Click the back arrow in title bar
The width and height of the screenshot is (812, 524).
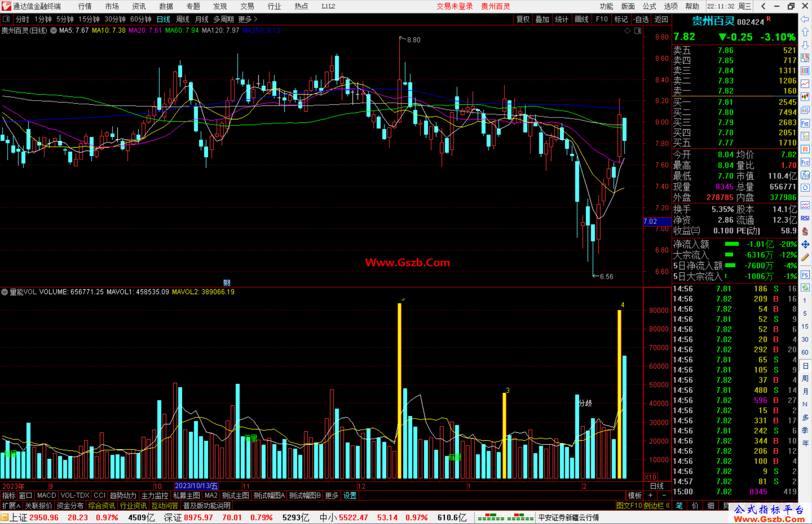763,6
